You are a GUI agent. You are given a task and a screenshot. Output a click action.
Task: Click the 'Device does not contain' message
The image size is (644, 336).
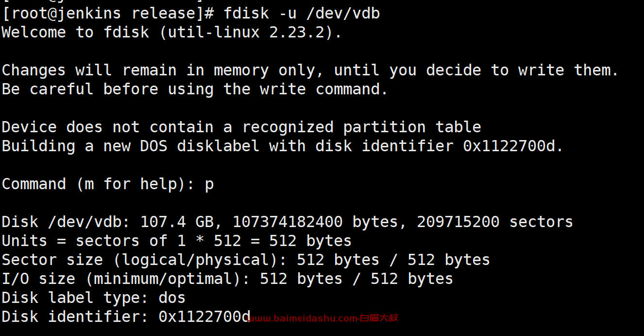(241, 127)
